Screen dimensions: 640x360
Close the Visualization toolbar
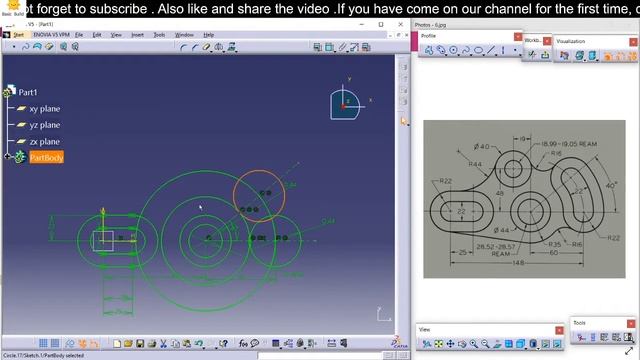tap(633, 42)
